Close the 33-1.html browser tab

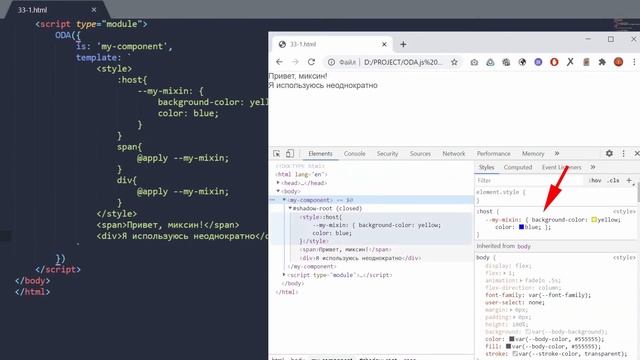point(384,44)
